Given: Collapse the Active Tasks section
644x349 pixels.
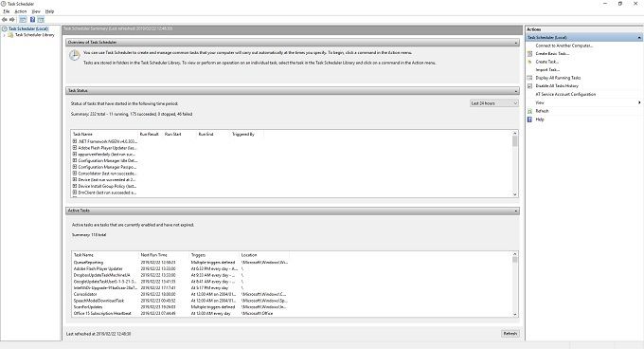Looking at the screenshot, I should click(516, 211).
